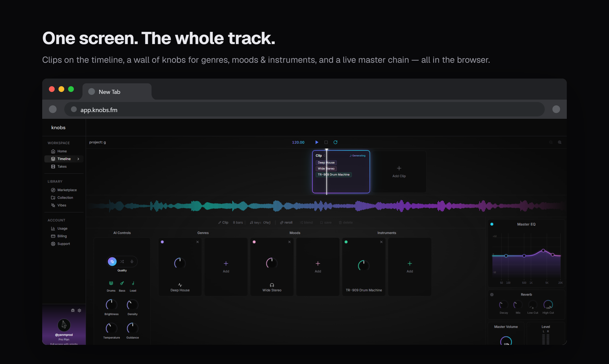This screenshot has height=364, width=609.
Task: Add a new genre card
Action: pos(226,267)
